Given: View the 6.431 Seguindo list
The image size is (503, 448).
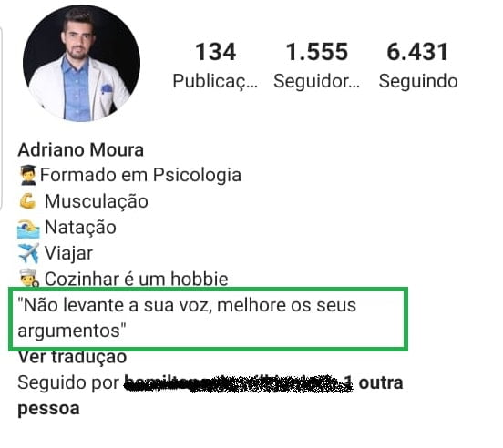Looking at the screenshot, I should pyautogui.click(x=417, y=52).
